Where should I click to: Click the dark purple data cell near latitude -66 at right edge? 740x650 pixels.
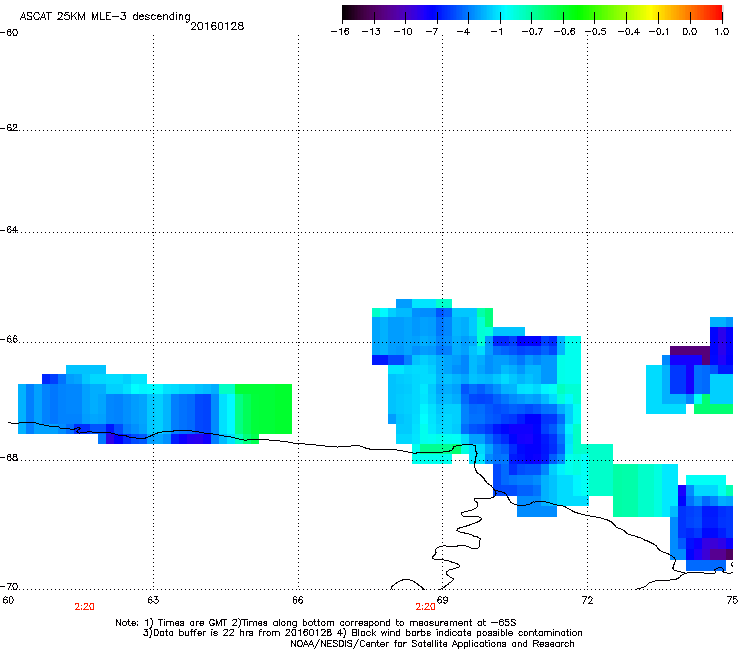coord(690,351)
